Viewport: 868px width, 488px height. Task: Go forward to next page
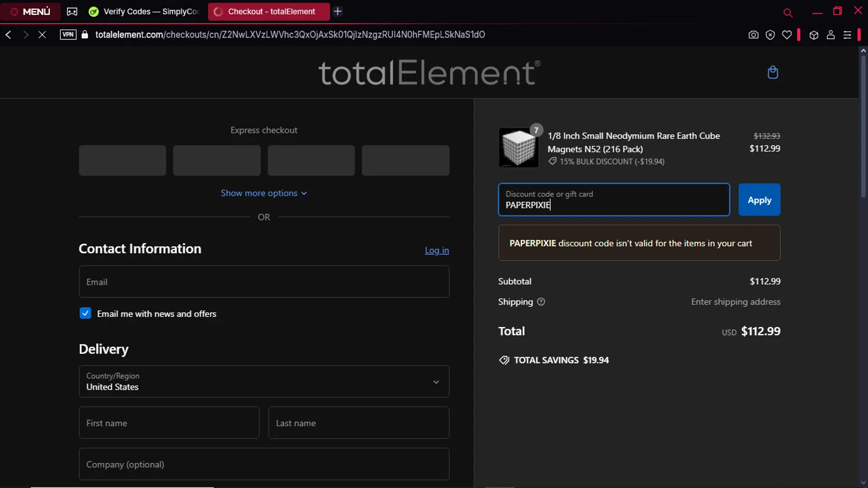point(25,35)
